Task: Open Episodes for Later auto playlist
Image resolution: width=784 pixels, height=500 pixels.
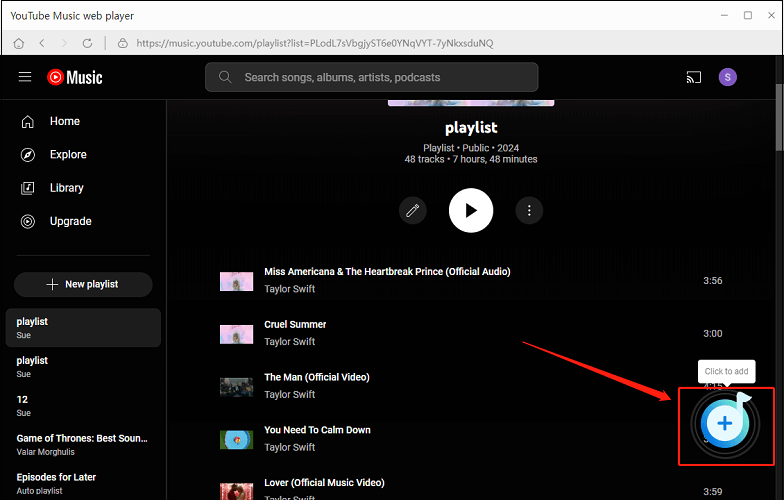Action: (x=83, y=484)
